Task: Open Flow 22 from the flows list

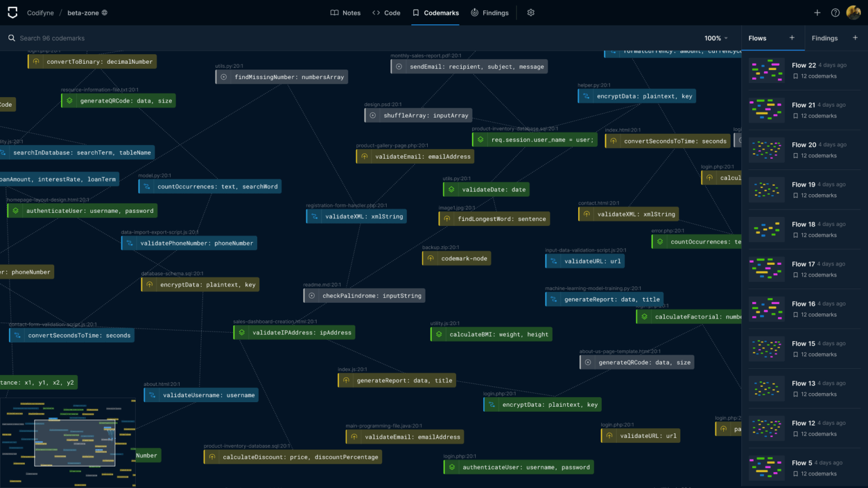Action: point(804,66)
